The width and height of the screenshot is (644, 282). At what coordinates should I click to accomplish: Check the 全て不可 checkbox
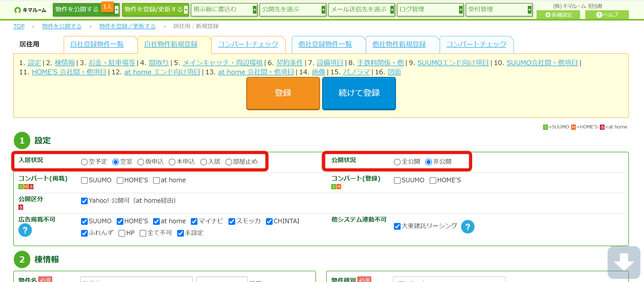click(x=143, y=233)
